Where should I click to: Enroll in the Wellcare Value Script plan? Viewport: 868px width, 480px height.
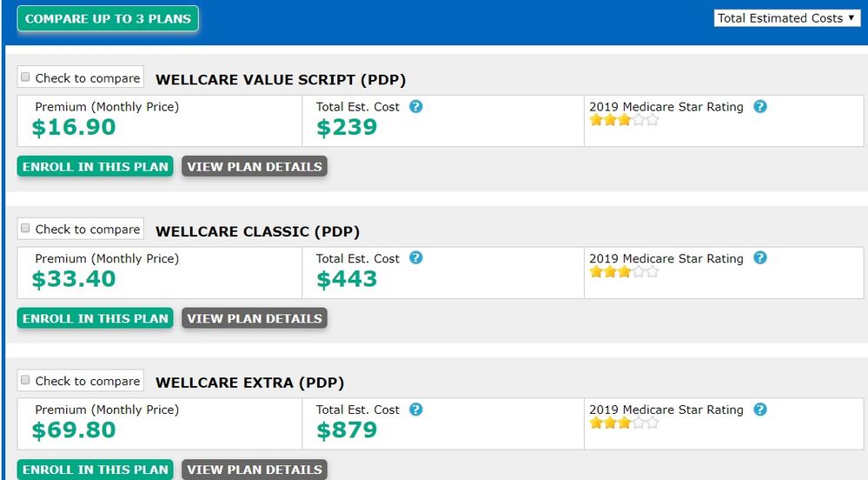96,167
